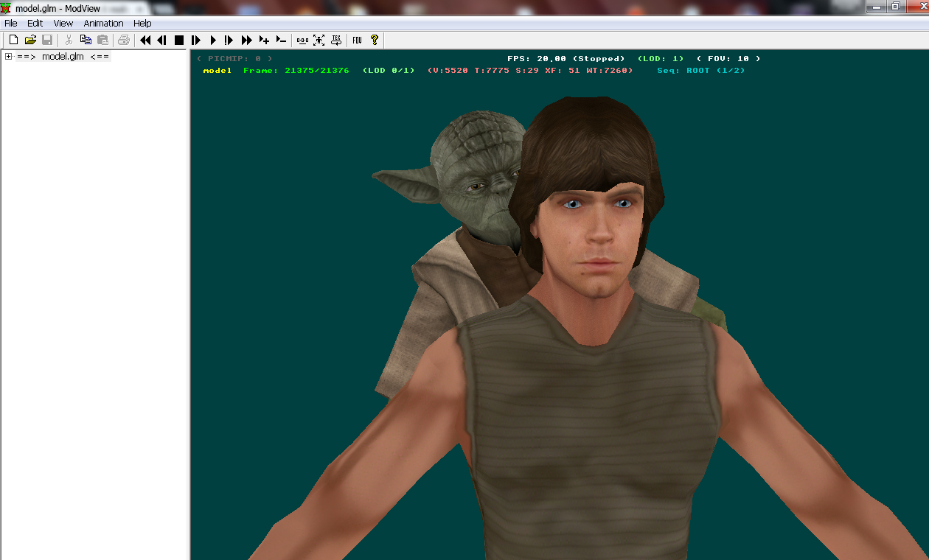
Task: Open a model with the folder icon
Action: 30,40
